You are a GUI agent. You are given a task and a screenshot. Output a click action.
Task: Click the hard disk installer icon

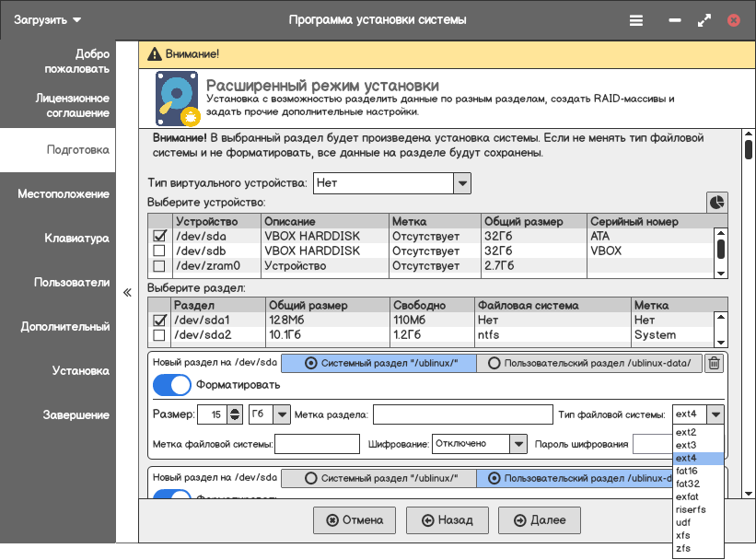178,99
